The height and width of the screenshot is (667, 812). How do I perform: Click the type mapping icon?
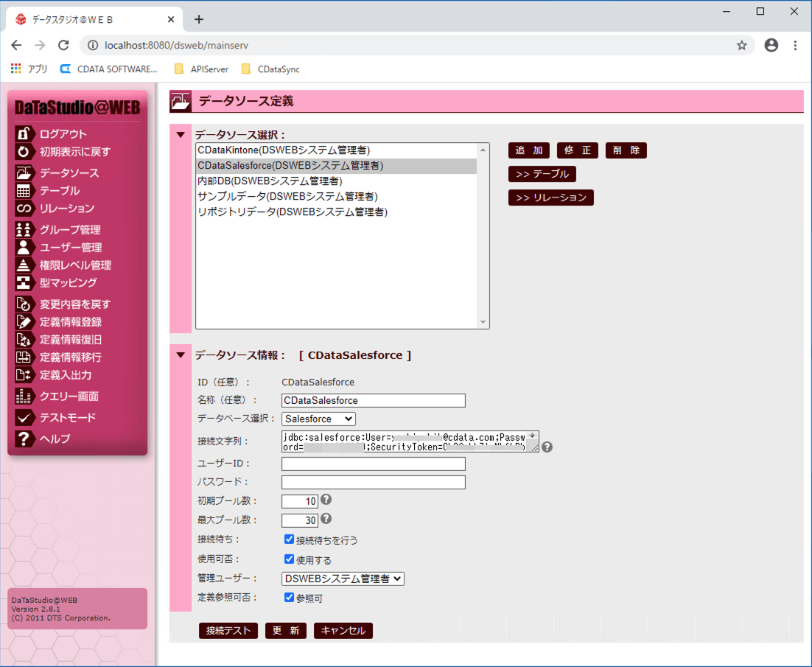[24, 283]
